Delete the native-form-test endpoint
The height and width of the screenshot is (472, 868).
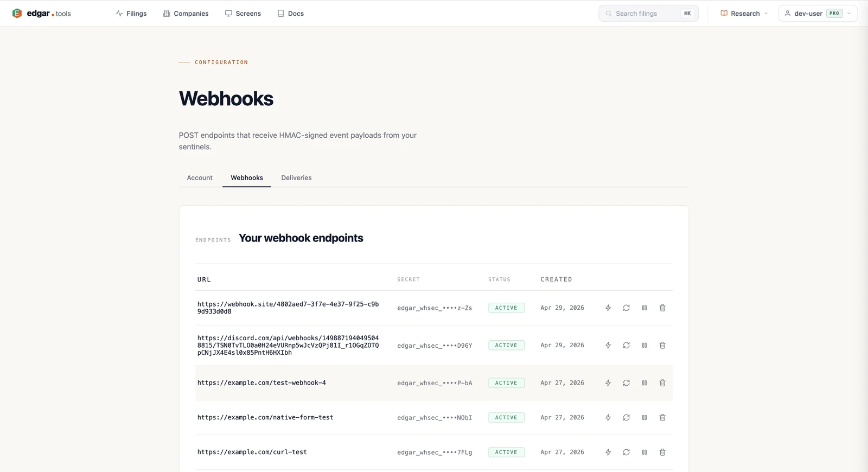click(662, 418)
